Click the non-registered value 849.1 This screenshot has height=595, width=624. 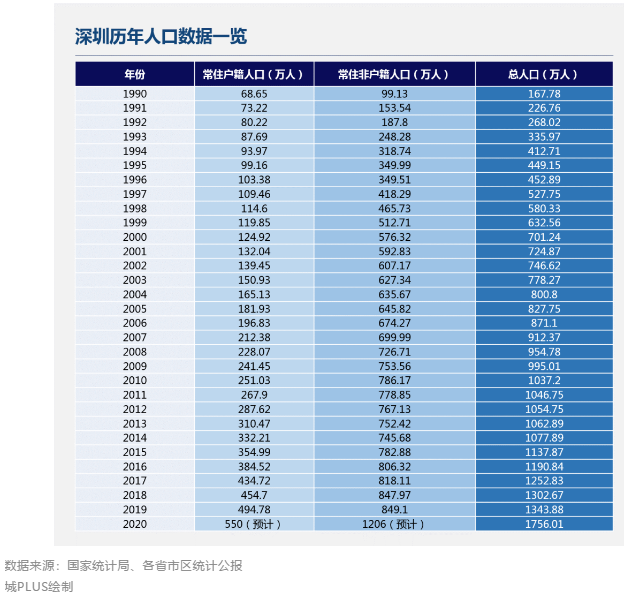tap(394, 509)
